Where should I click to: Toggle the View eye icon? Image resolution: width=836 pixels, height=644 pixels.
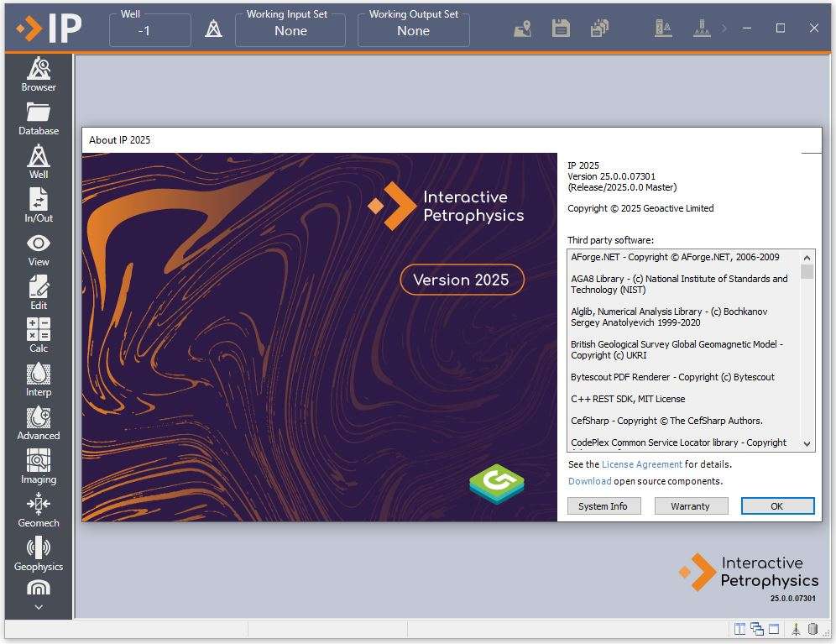[39, 249]
